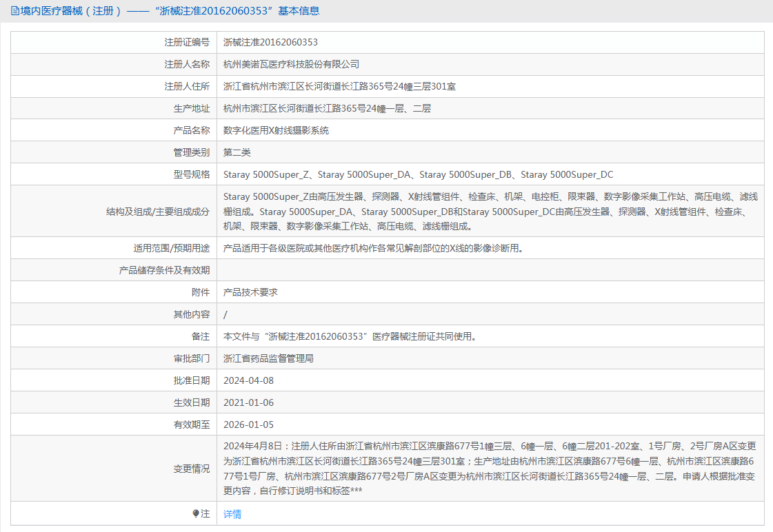773x532 pixels.
Task: Open the 详情 link in the 注 row
Action: coord(232,514)
